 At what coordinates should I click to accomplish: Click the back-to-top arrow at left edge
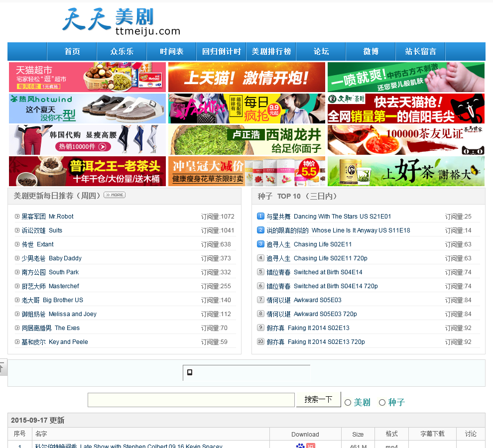coord(2,367)
